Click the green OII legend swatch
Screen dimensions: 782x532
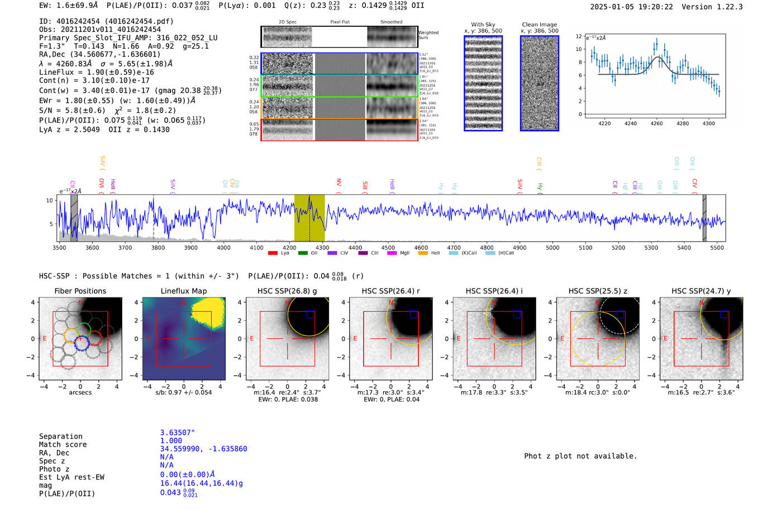[303, 253]
